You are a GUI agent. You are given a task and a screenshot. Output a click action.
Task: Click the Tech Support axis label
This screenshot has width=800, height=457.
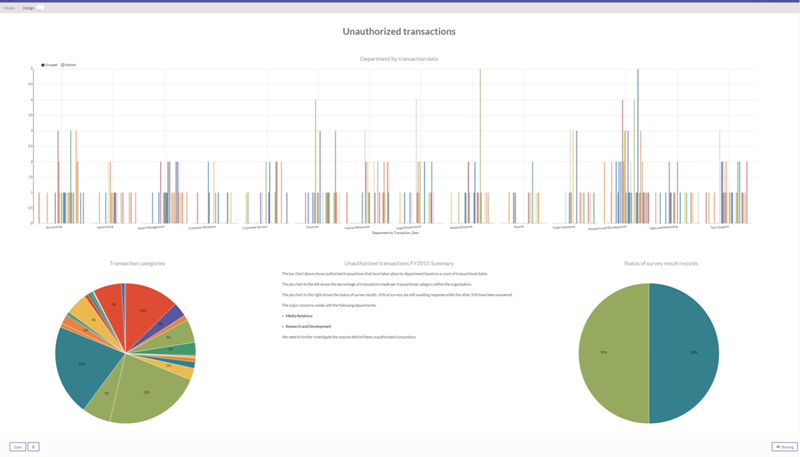tap(720, 227)
